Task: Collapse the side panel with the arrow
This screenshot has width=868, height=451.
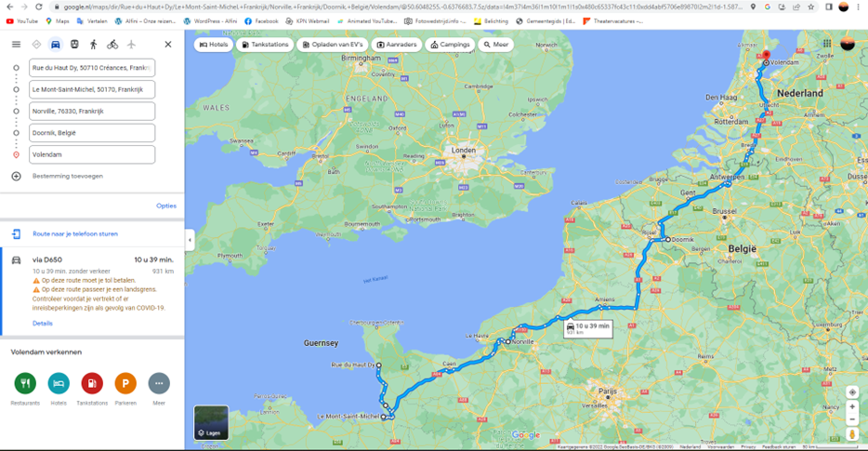Action: pyautogui.click(x=190, y=240)
